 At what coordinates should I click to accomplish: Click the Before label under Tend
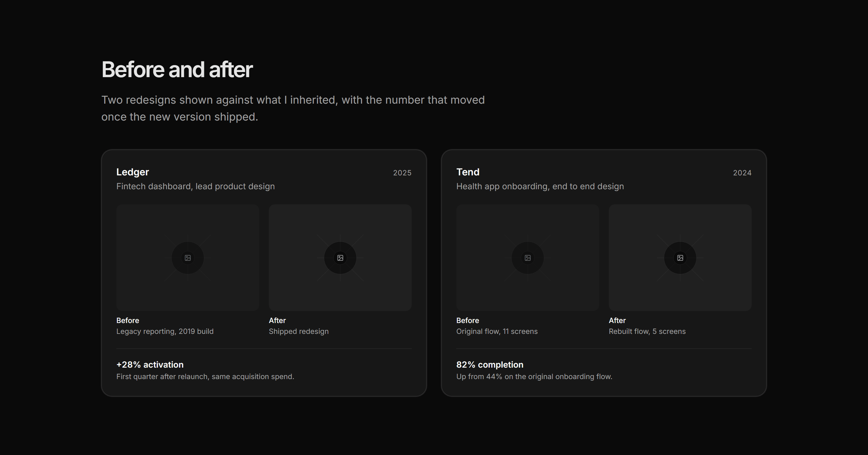[x=468, y=320]
